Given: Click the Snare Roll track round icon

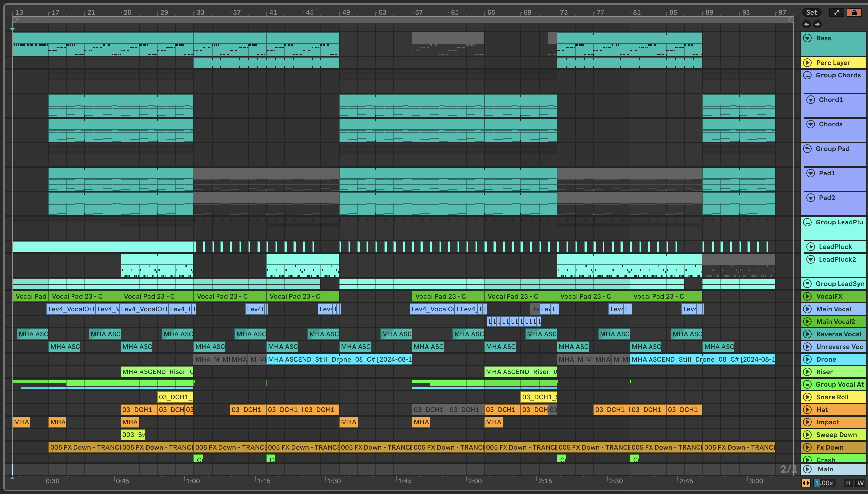Looking at the screenshot, I should coord(808,397).
